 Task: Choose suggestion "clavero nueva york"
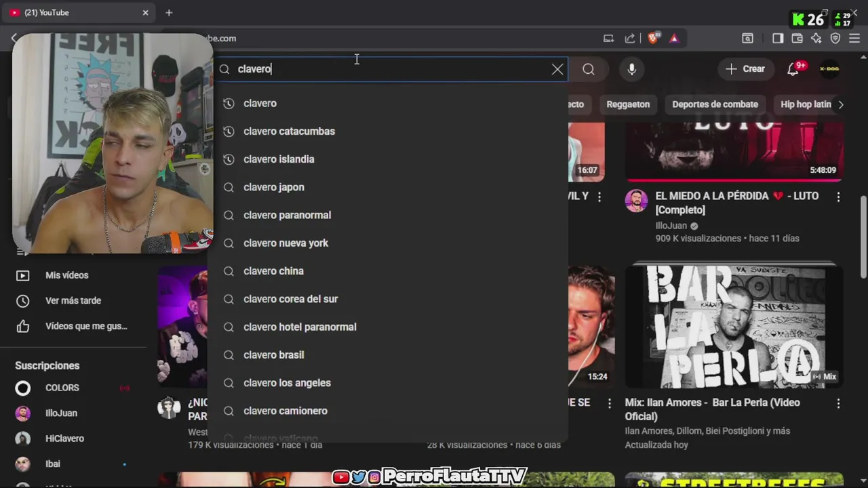tap(387, 243)
